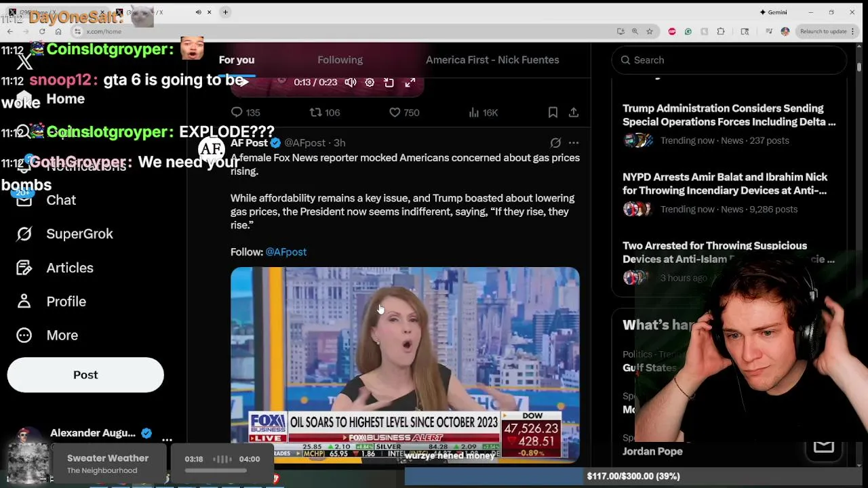This screenshot has height=488, width=868.
Task: Open Home from the X sidebar
Action: (65, 99)
